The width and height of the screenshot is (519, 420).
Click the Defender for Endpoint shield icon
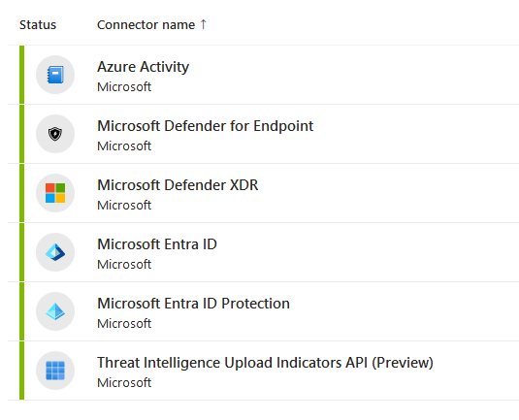coord(55,134)
